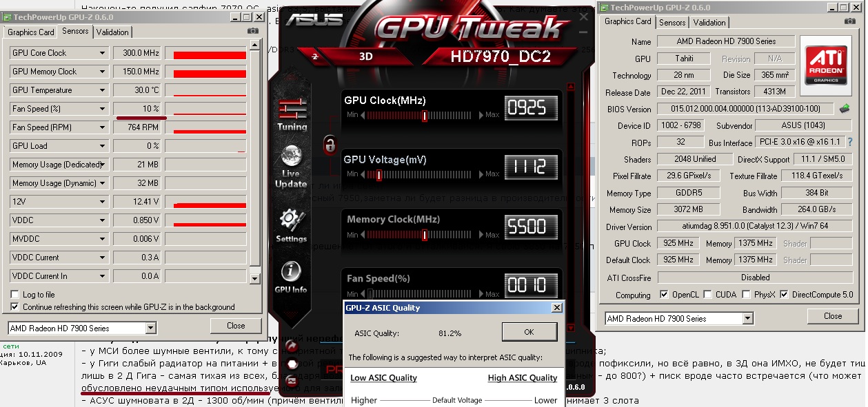Click Close in GPU-Z Sensors window
868x407 pixels.
click(x=236, y=326)
